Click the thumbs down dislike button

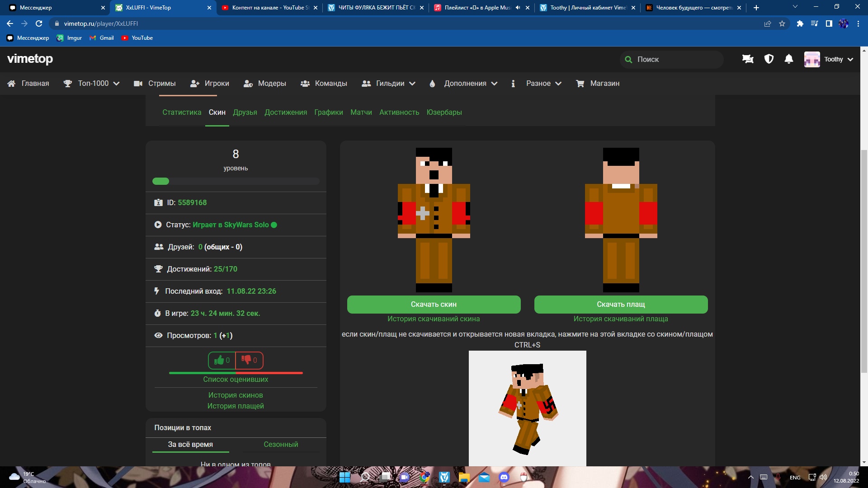click(x=249, y=360)
